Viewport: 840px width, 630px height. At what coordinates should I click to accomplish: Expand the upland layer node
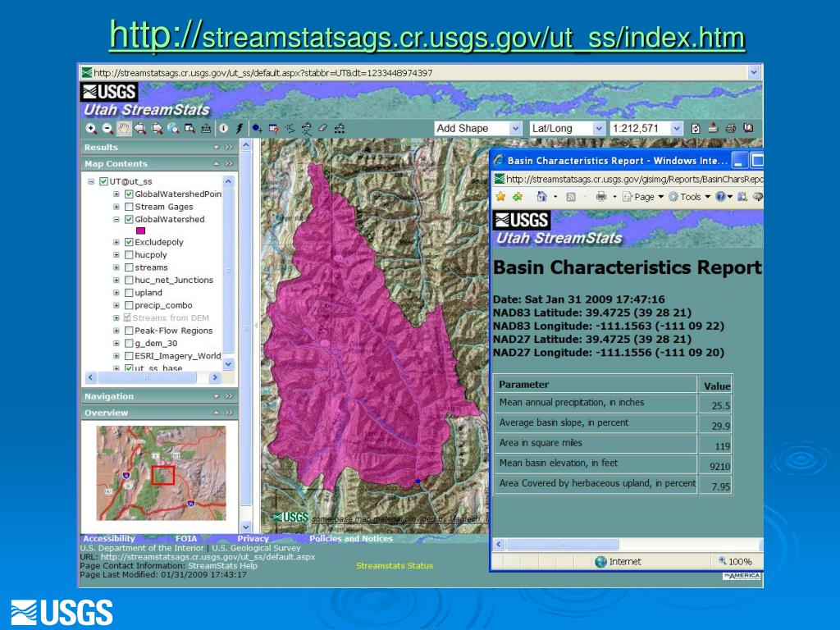pos(116,293)
